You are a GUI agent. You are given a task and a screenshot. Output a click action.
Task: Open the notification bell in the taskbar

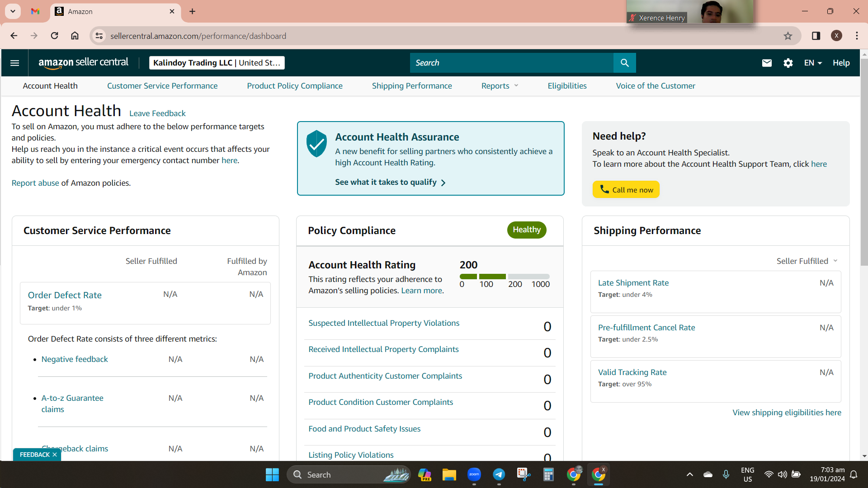tap(854, 475)
